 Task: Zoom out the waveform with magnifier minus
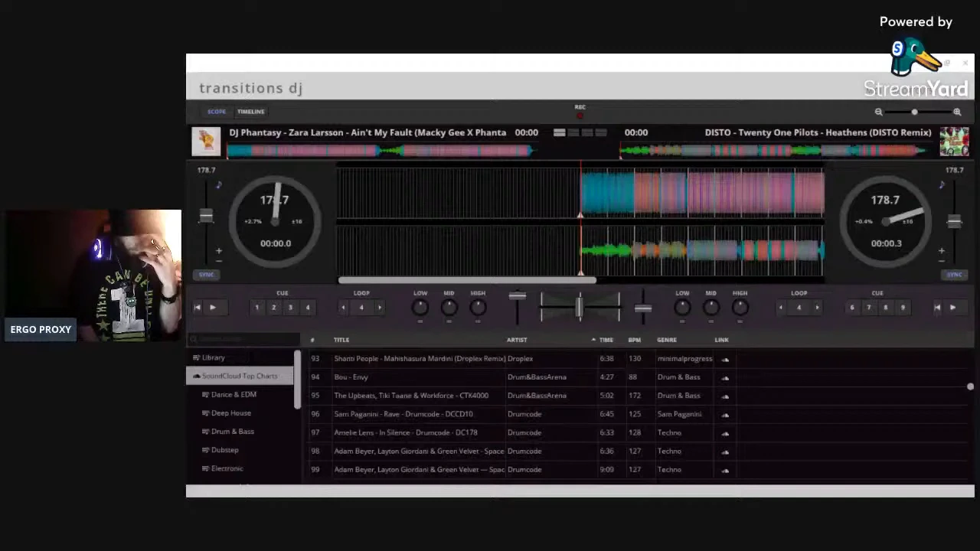click(878, 112)
